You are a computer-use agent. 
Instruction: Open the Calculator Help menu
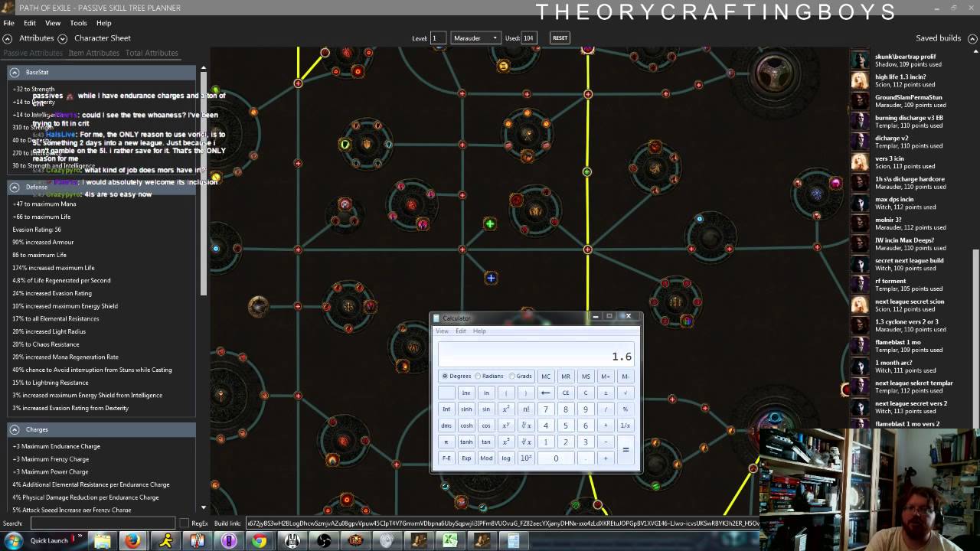[479, 331]
